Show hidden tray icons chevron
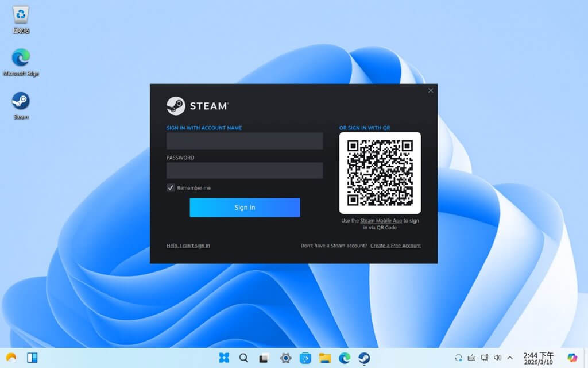Screen dimensions: 588x368 click(510, 358)
